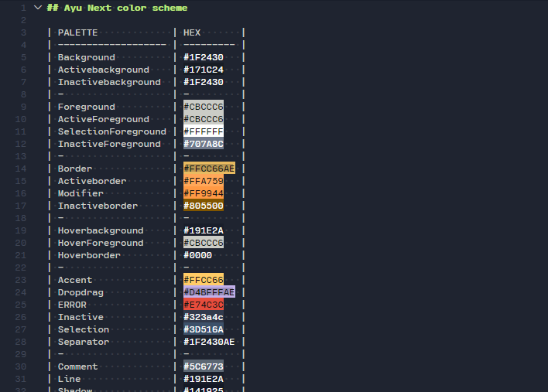The width and height of the screenshot is (548, 392).
Task: Click the Activebackground row label
Action: coord(104,70)
